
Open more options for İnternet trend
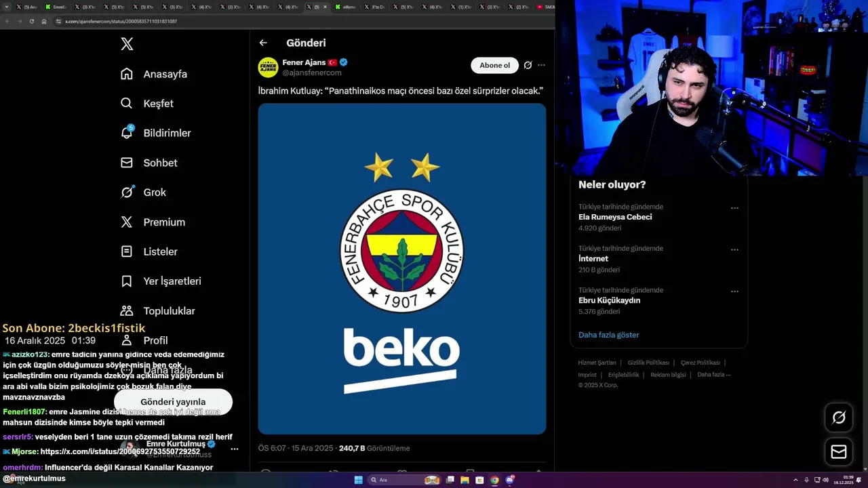pos(734,249)
